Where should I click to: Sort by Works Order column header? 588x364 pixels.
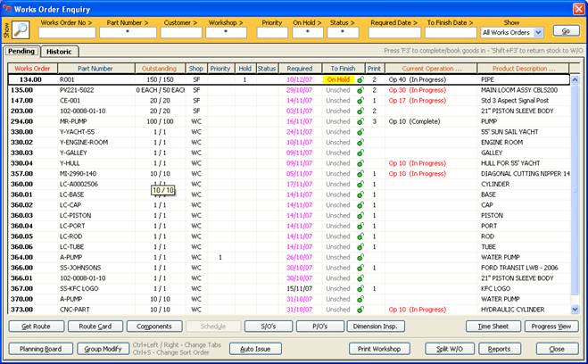[x=33, y=68]
